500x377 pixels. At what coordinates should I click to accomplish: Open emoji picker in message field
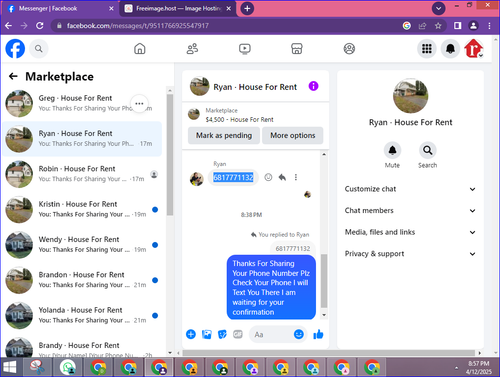(299, 334)
